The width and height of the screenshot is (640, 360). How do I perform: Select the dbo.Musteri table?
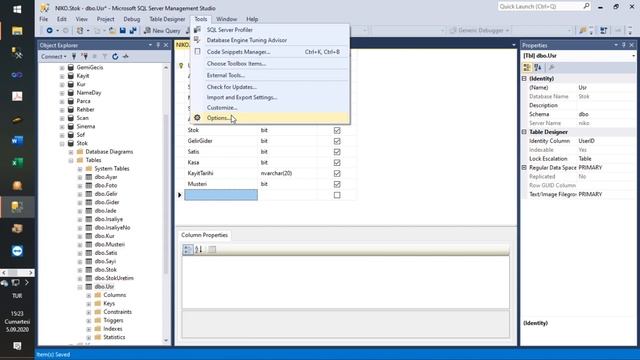[109, 244]
